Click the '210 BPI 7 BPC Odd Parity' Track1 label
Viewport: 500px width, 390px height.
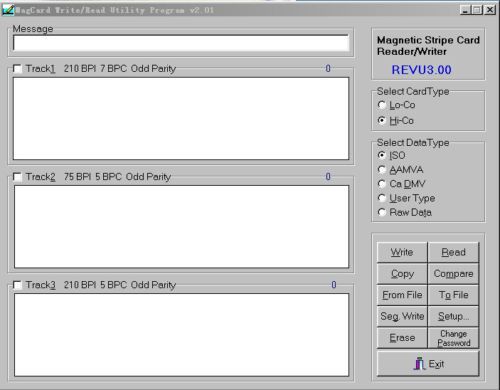pos(120,69)
